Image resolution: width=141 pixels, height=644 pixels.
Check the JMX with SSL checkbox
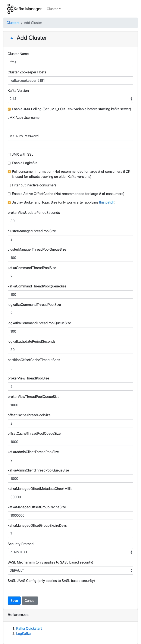coord(9,155)
